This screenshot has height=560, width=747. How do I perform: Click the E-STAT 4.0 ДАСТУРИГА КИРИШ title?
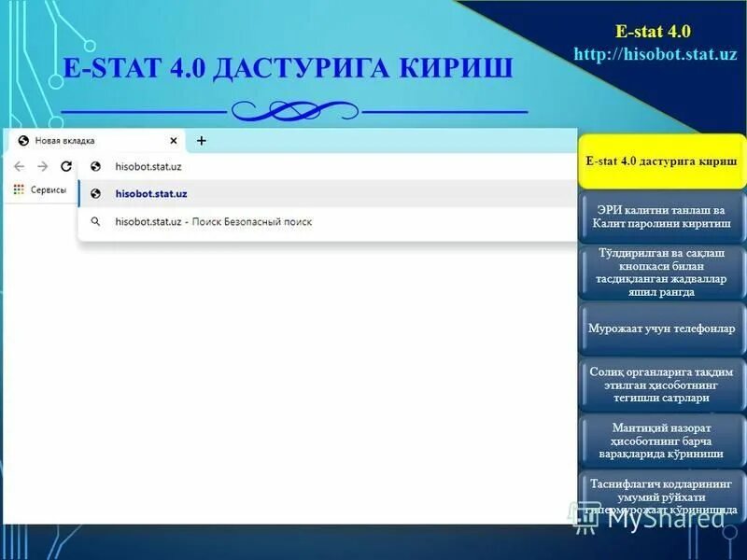tap(288, 67)
